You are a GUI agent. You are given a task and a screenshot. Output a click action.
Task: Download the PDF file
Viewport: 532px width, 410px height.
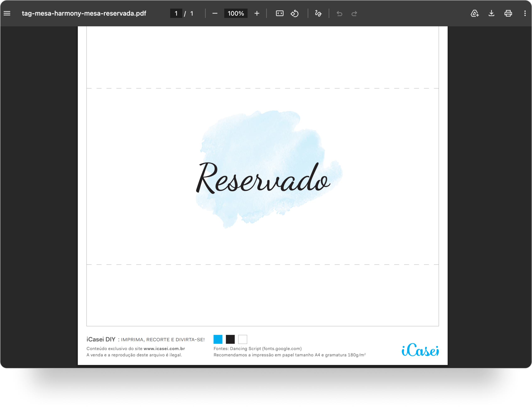tap(491, 14)
